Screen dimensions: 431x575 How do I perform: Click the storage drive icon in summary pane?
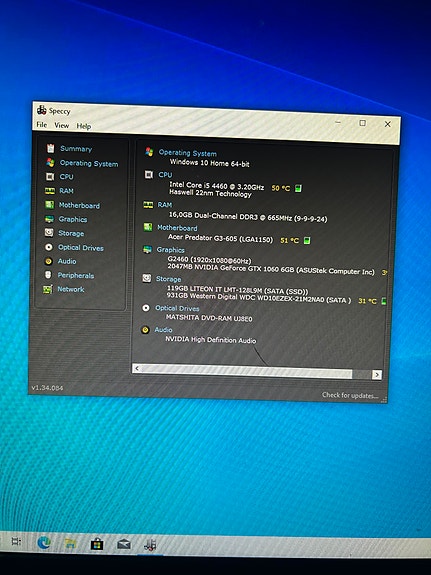pyautogui.click(x=147, y=278)
